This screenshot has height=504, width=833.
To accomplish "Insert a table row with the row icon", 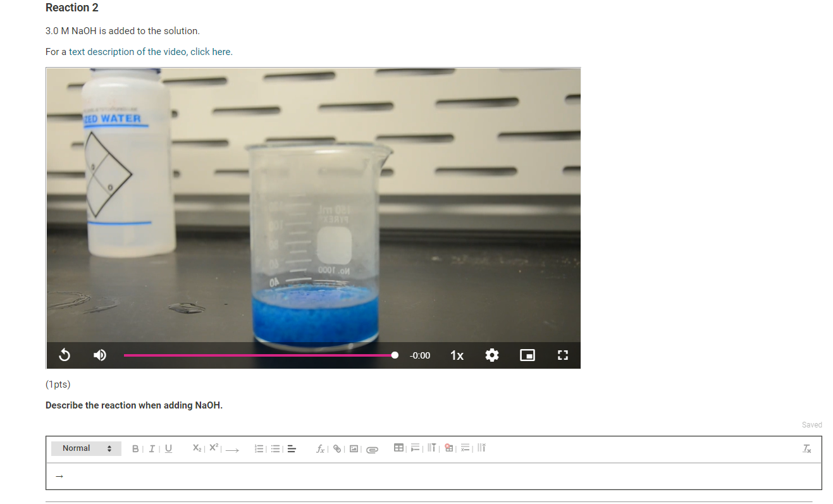I will (x=415, y=448).
